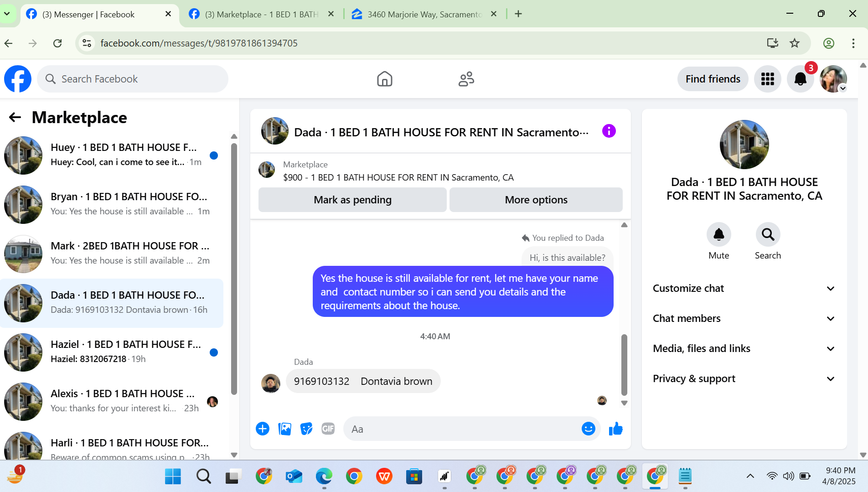This screenshot has height=492, width=868.
Task: Click Mark as pending button
Action: pos(352,200)
